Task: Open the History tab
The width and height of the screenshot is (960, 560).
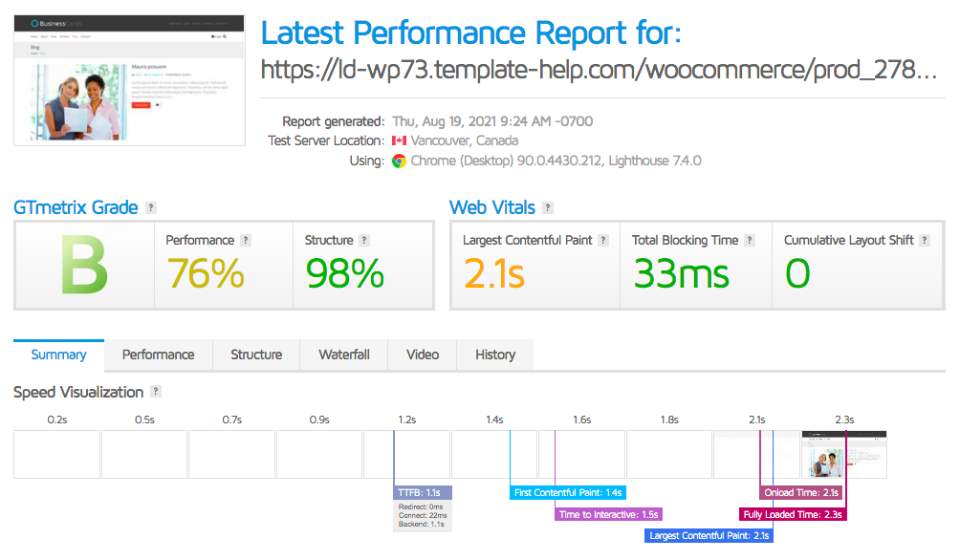Action: (x=495, y=355)
